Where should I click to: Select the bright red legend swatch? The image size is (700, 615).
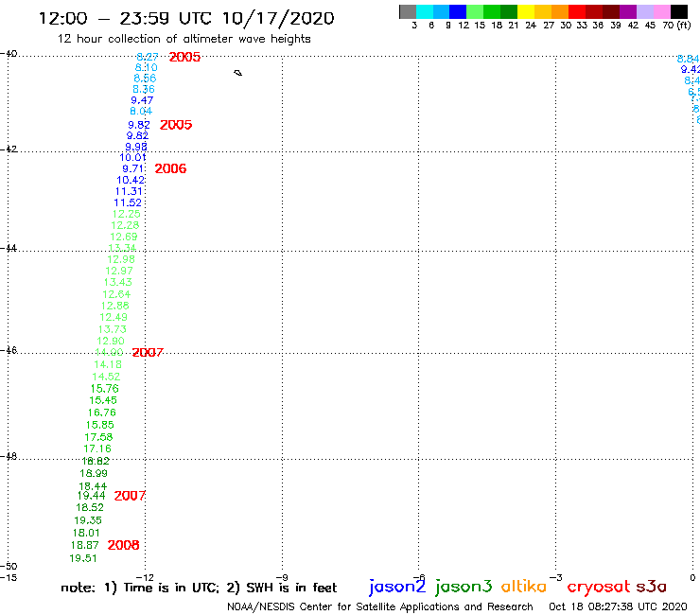(577, 11)
